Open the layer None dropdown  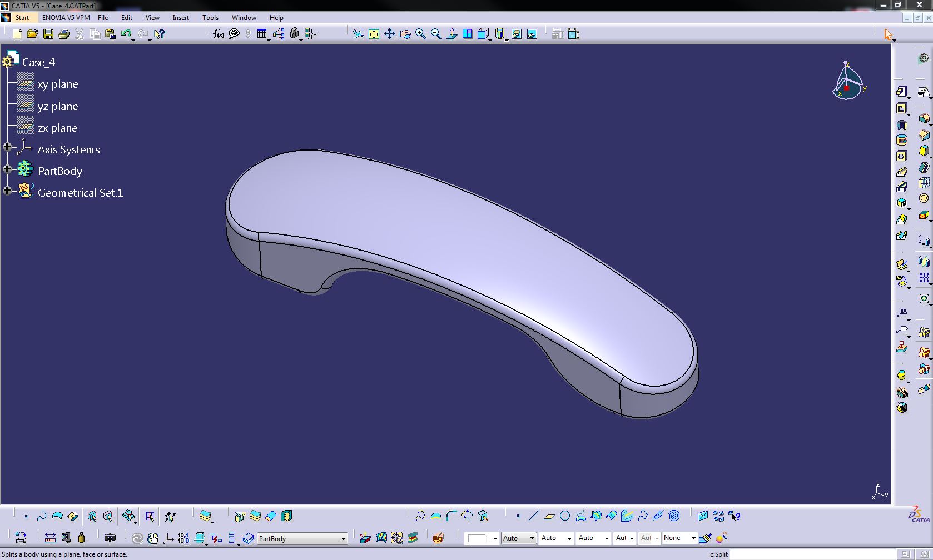[679, 538]
